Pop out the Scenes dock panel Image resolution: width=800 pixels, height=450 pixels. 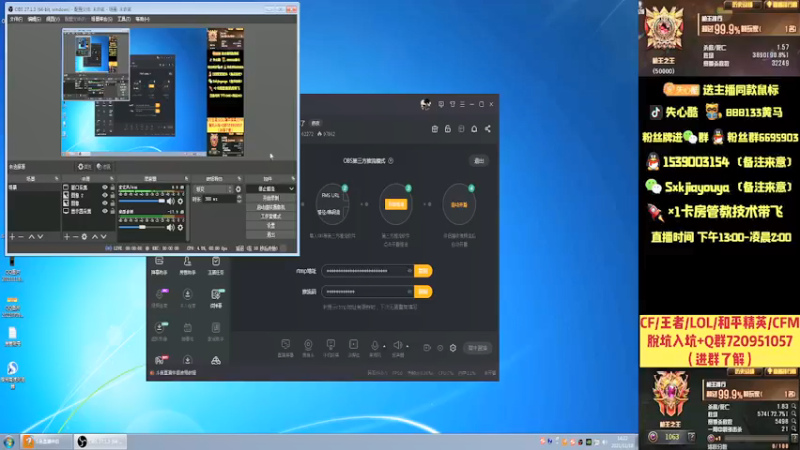click(x=57, y=179)
